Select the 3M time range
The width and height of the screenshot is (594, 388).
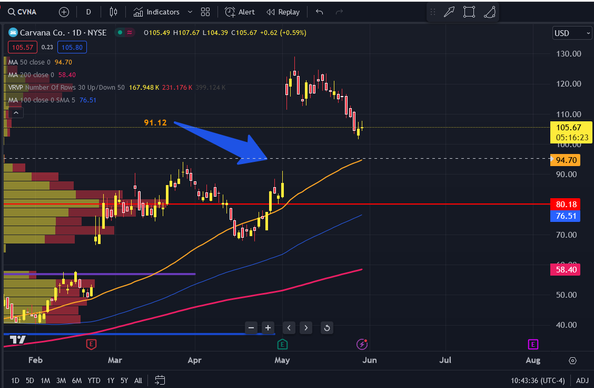(x=61, y=380)
